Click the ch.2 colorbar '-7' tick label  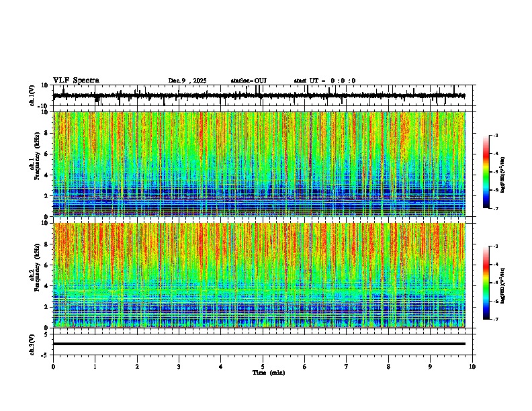pyautogui.click(x=496, y=319)
